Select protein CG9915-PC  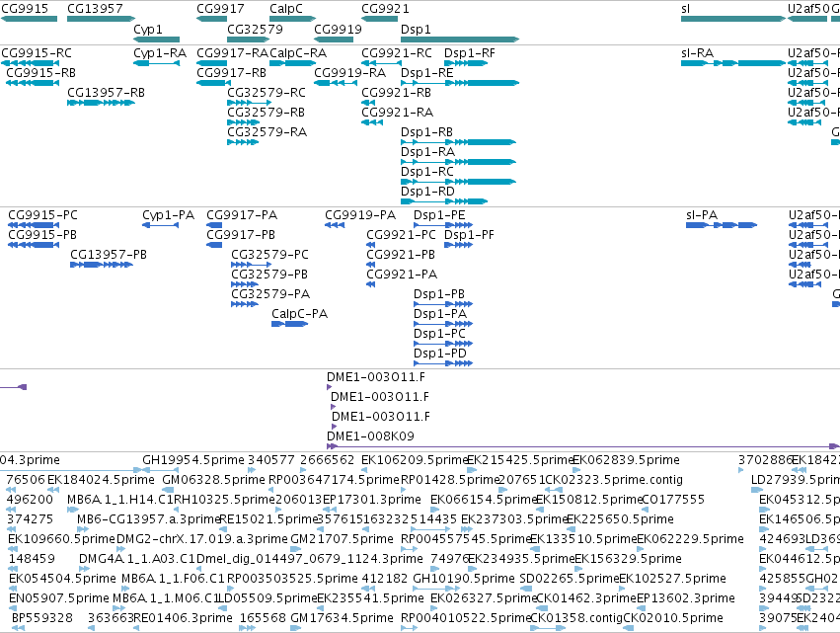coord(34,225)
